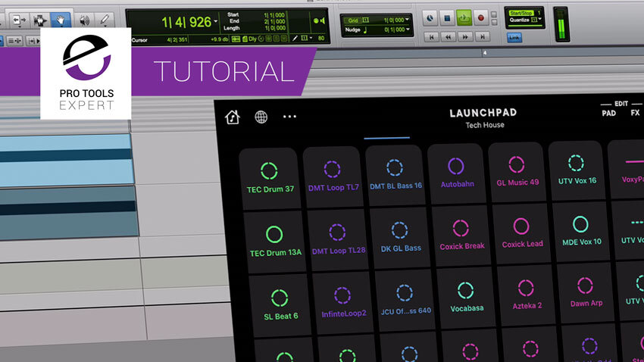Select the Trim tool in Pro Tools

(x=18, y=20)
